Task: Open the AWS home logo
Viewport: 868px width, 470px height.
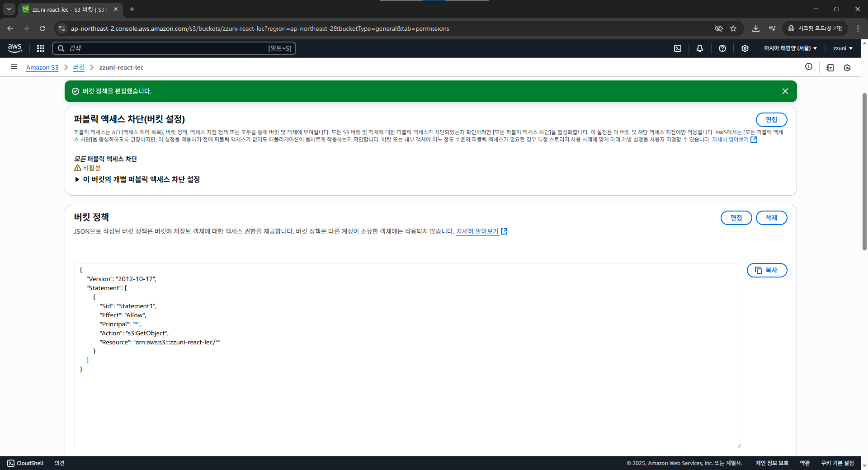Action: coord(14,48)
